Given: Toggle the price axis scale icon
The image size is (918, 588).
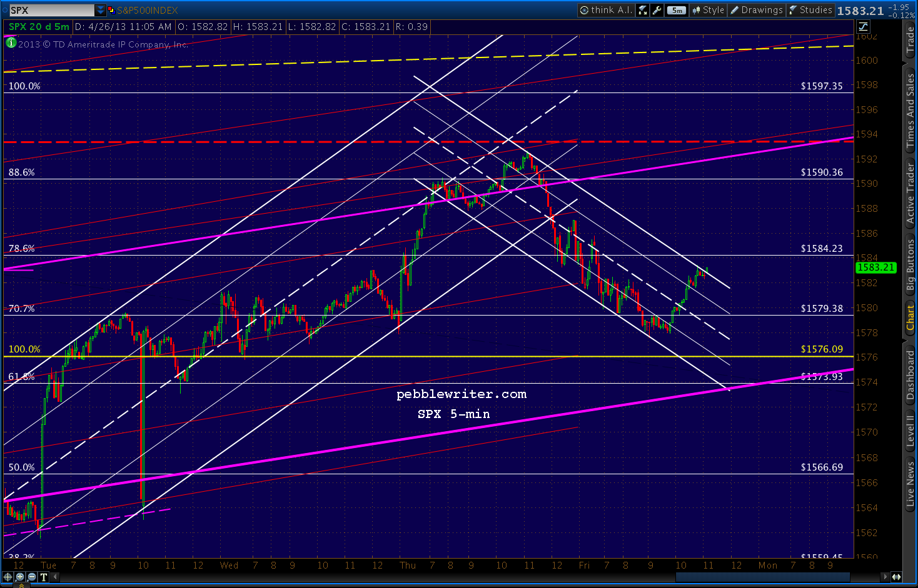Looking at the screenshot, I should click(863, 26).
